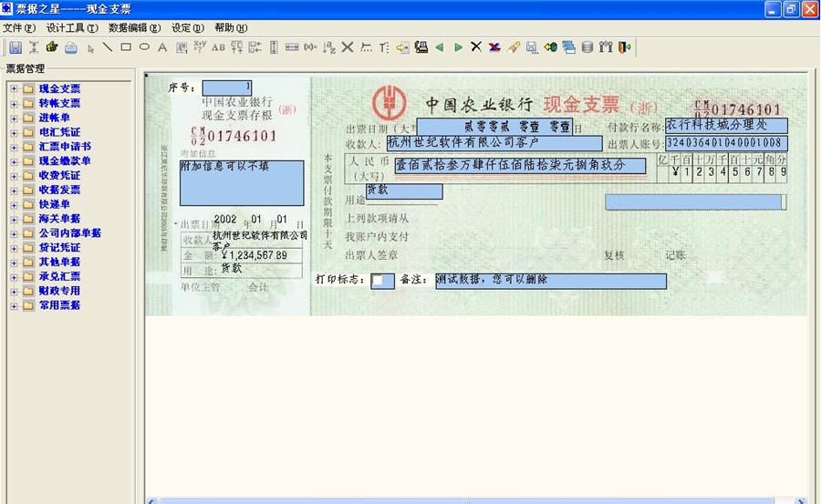Screen dimensions: 821x504
Task: Expand the 快递单 tree folder
Action: [14, 205]
